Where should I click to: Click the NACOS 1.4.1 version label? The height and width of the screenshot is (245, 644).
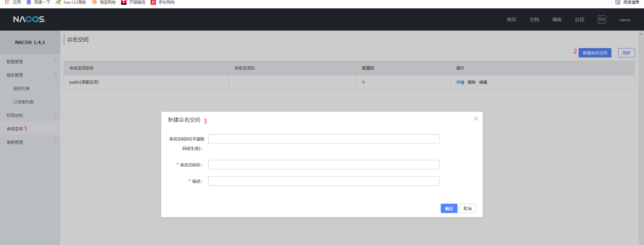tap(30, 42)
